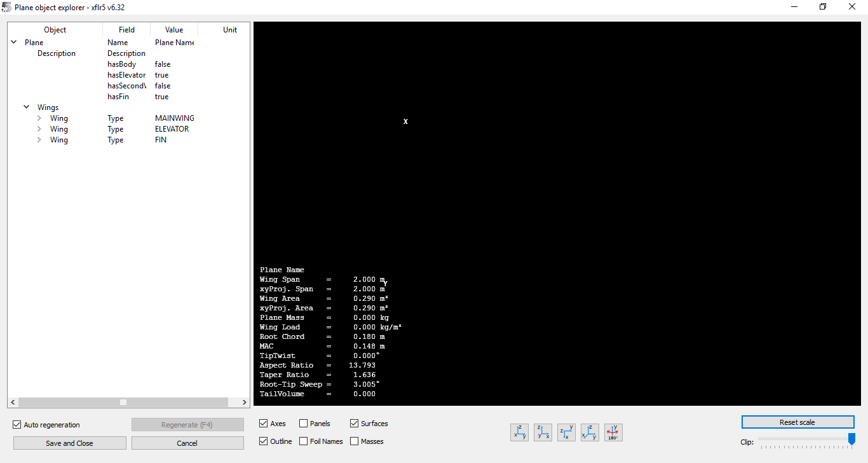The height and width of the screenshot is (463, 868).
Task: Select the Plane tree item label
Action: pyautogui.click(x=34, y=43)
